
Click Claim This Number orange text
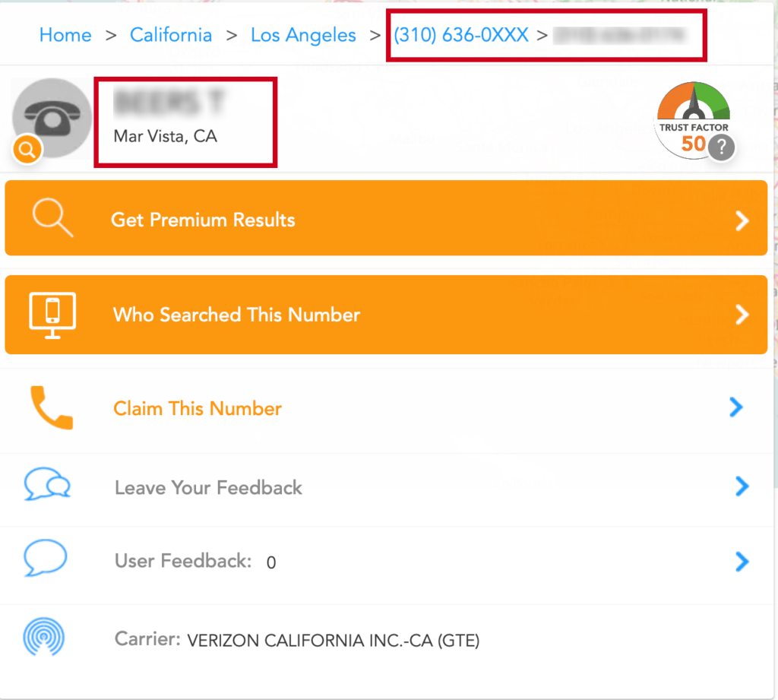click(198, 409)
